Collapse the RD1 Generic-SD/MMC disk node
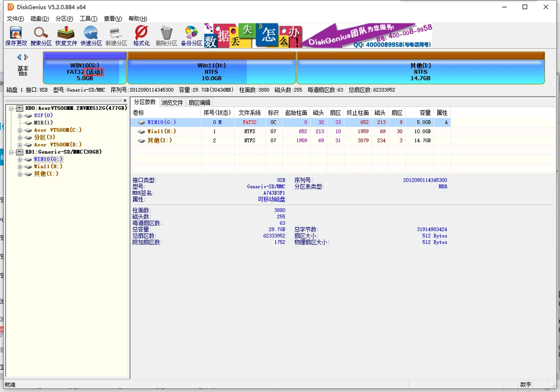The image size is (560, 392). pyautogui.click(x=11, y=152)
